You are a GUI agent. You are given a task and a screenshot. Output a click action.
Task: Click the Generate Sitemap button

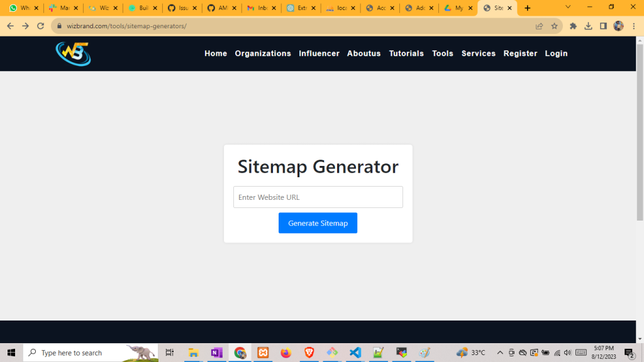coord(318,223)
